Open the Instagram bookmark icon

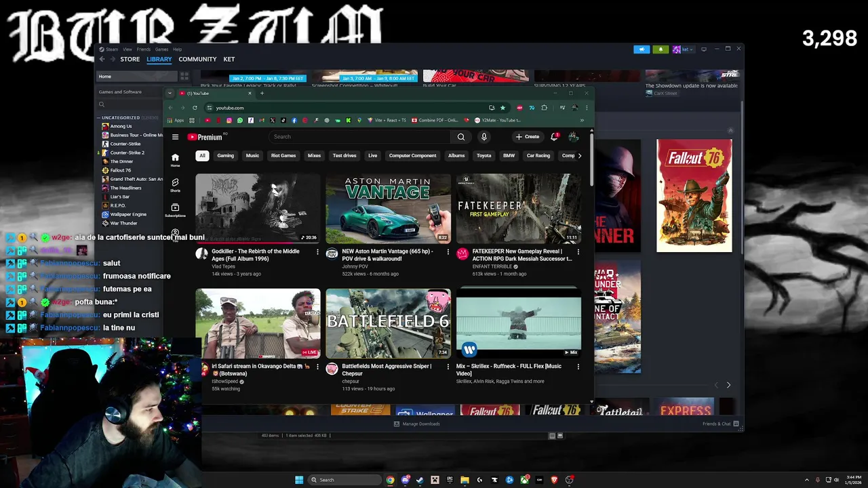coord(229,121)
